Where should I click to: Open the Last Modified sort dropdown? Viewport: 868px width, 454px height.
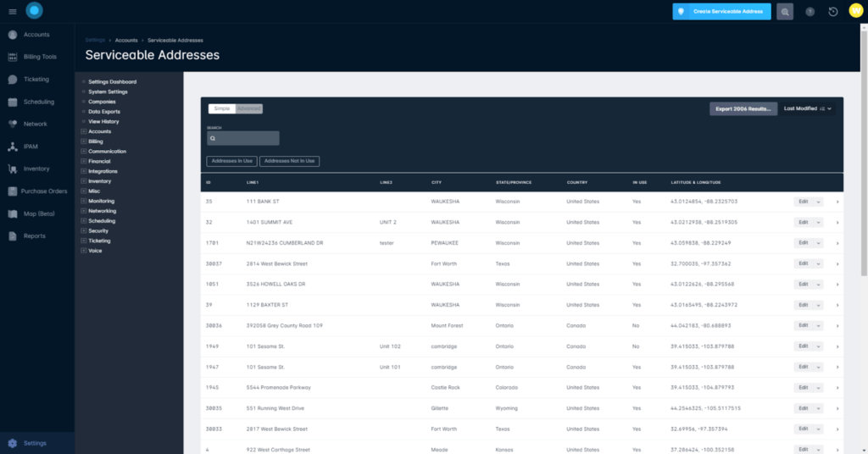coord(808,109)
